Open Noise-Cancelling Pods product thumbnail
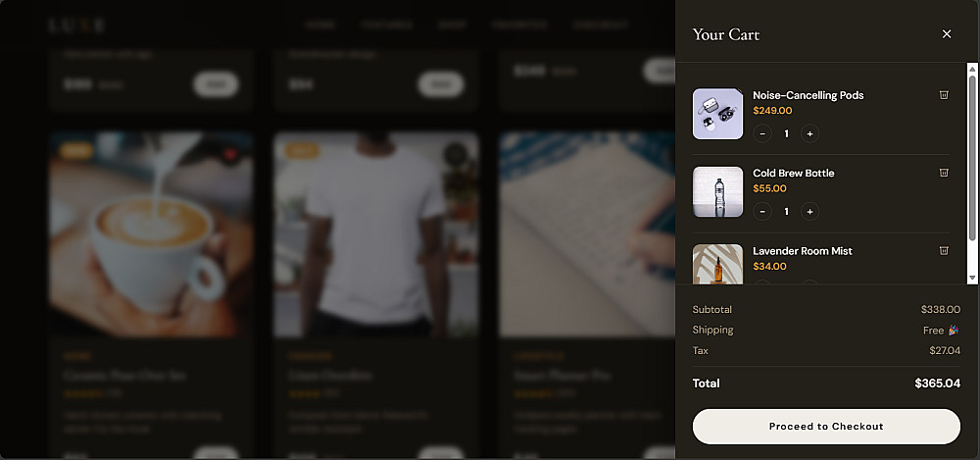980x460 pixels. tap(717, 113)
